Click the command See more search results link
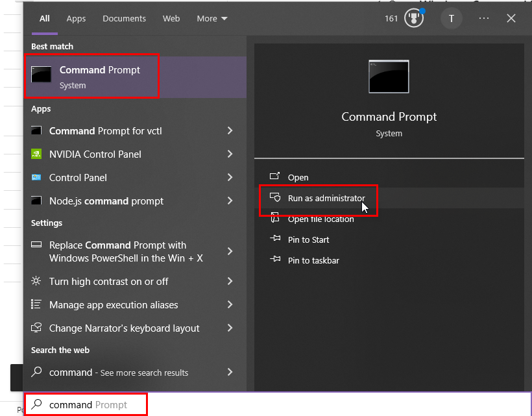 coord(119,373)
